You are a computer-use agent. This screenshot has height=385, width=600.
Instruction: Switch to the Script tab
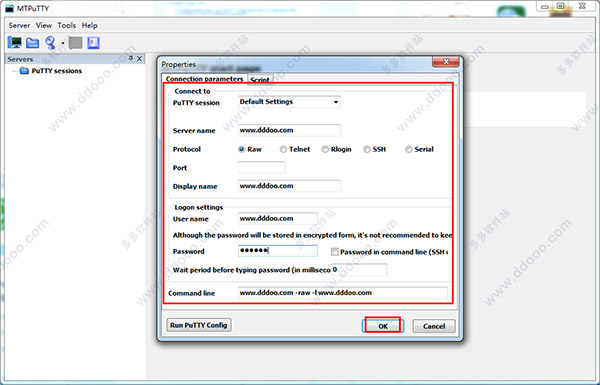click(x=260, y=80)
